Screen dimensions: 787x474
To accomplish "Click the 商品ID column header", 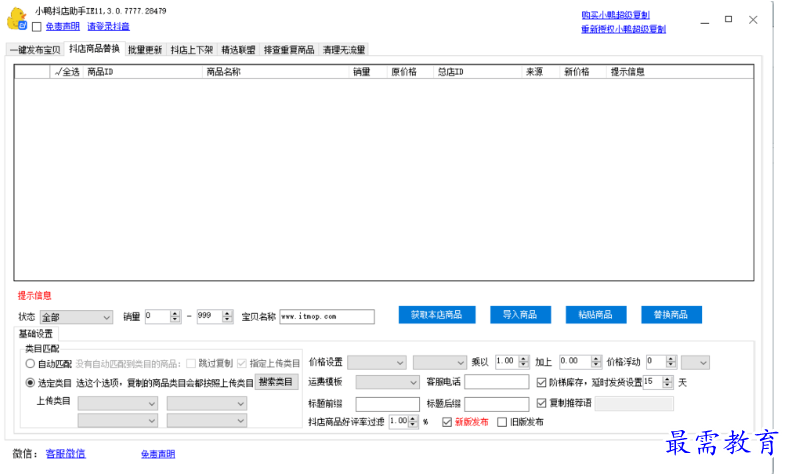I will pos(143,72).
